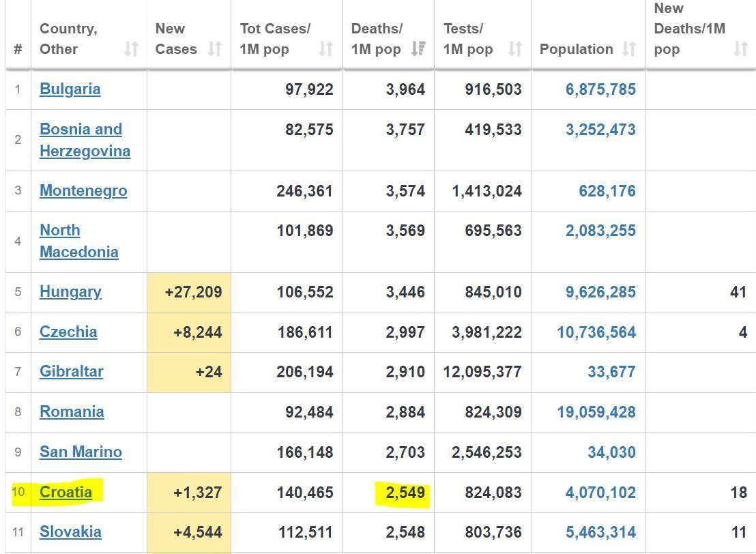Click Slovakia country link
The width and height of the screenshot is (756, 554).
(70, 532)
